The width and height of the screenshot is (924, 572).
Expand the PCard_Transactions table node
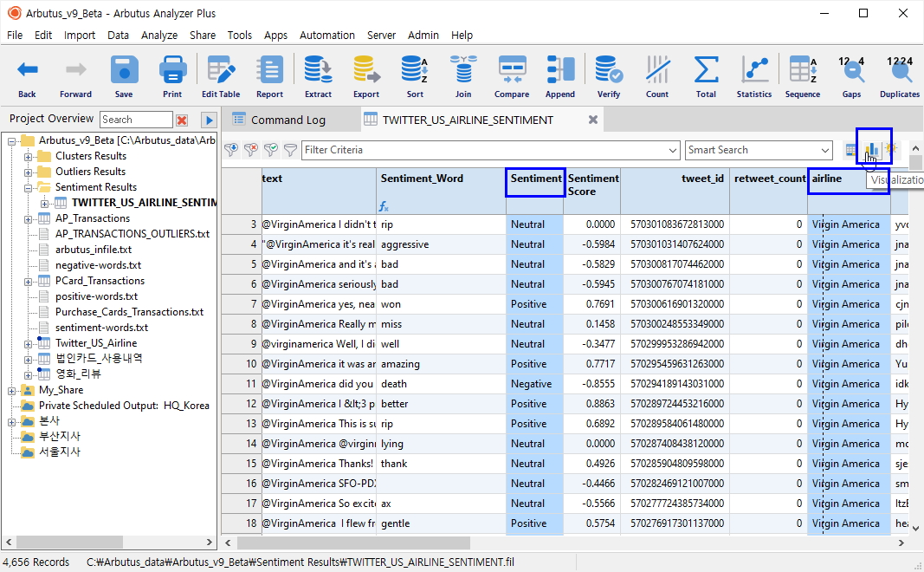[x=29, y=282]
